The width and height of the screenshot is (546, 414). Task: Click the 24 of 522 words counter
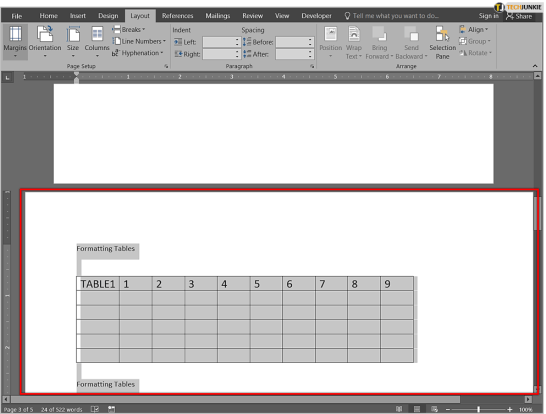coord(62,409)
